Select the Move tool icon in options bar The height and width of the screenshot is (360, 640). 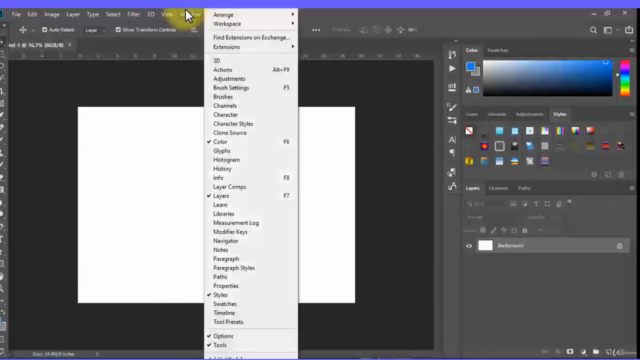23,30
